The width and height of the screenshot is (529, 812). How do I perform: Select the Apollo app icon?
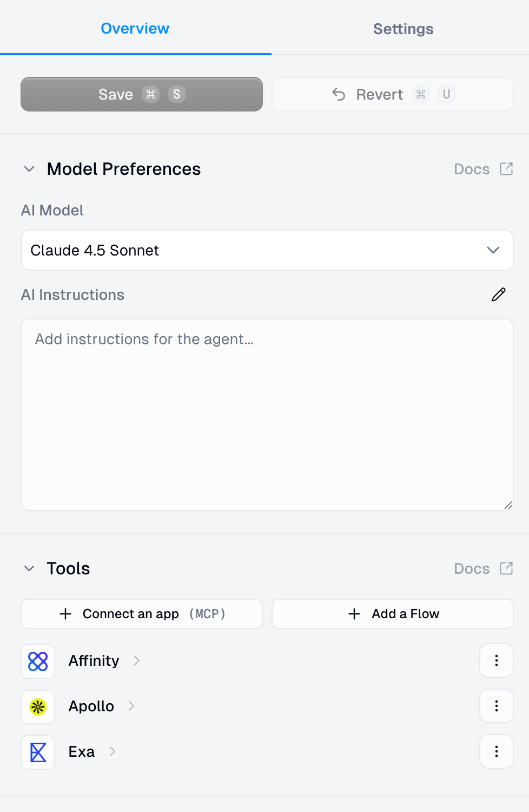[37, 706]
